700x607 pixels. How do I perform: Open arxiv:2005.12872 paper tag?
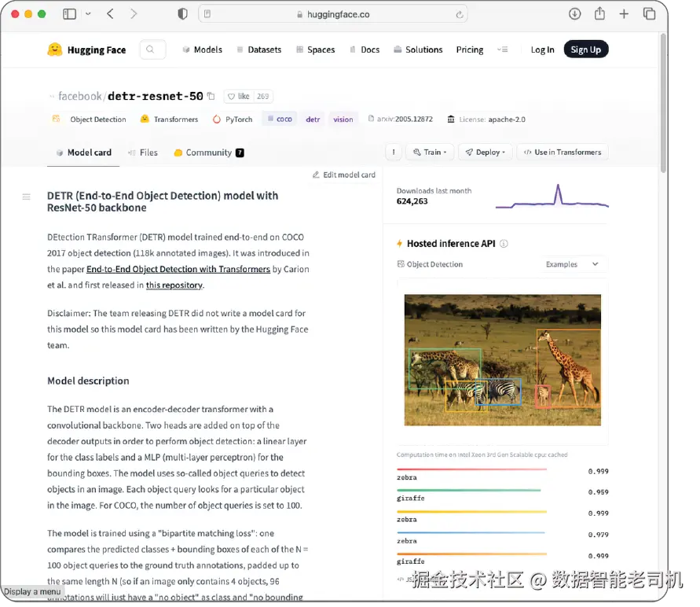[x=401, y=120]
